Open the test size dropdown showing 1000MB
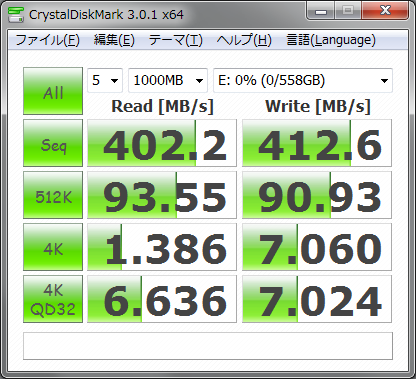The width and height of the screenshot is (416, 379). (x=168, y=80)
